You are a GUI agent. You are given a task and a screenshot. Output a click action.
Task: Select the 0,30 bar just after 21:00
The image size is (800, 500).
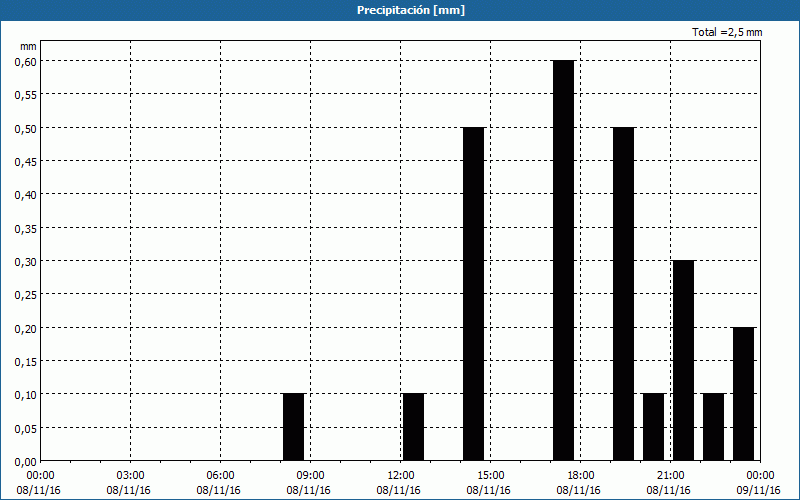[x=684, y=361]
